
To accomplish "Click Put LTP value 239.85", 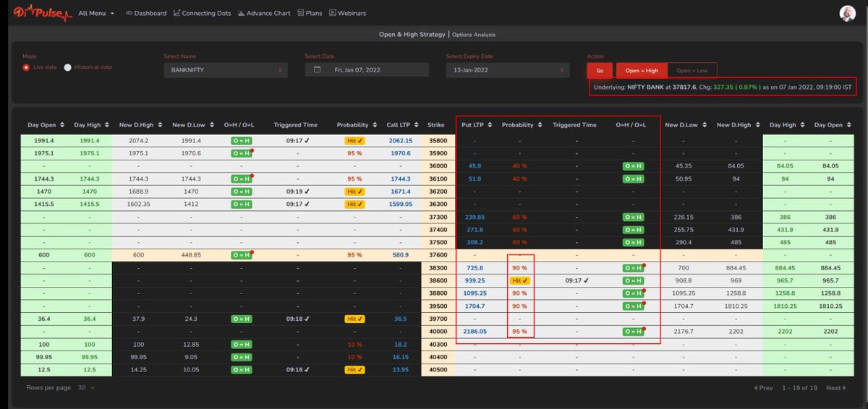I will (475, 217).
